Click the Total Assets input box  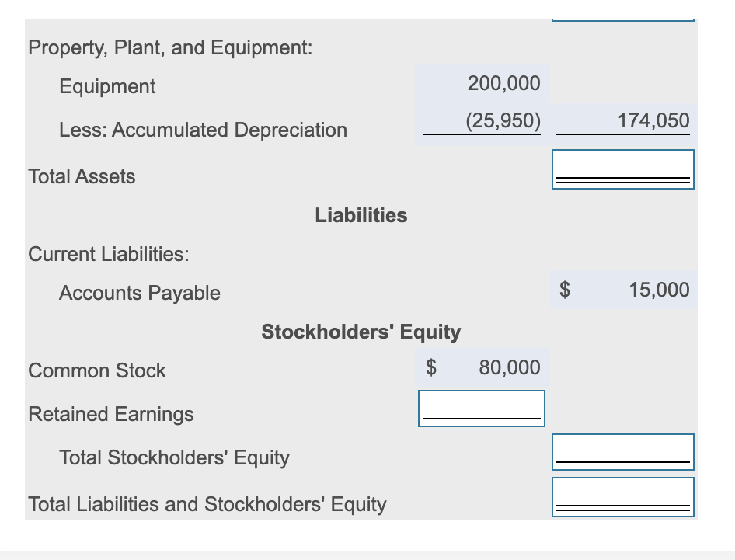click(x=622, y=169)
